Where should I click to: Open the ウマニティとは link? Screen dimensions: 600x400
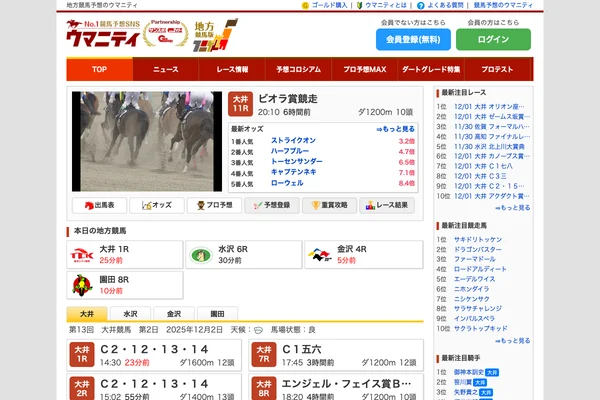pyautogui.click(x=386, y=5)
